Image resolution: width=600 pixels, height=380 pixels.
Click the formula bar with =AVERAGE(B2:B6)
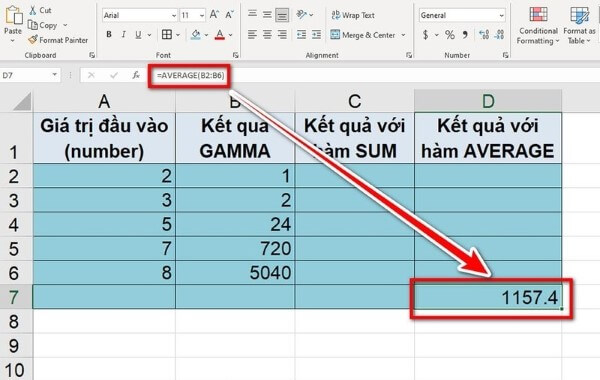(375, 75)
